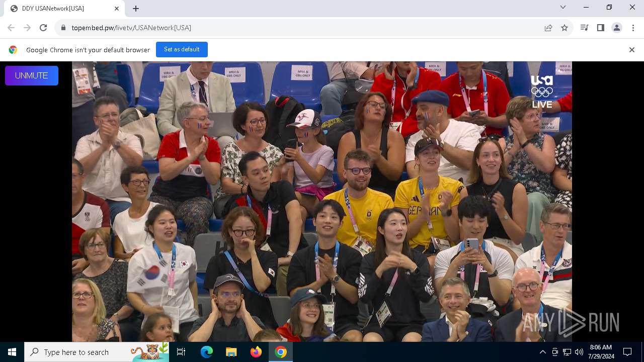Share this page icon
644x362 pixels.
[x=548, y=28]
